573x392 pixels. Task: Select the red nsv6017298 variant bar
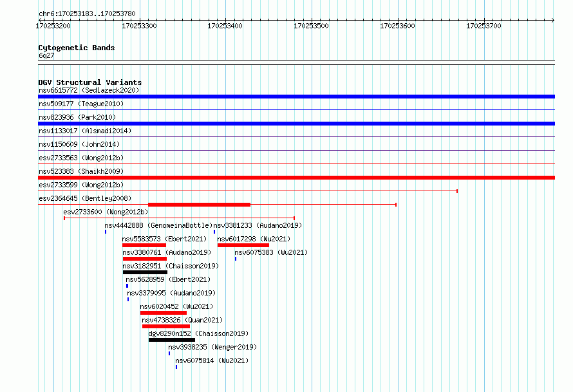243,245
